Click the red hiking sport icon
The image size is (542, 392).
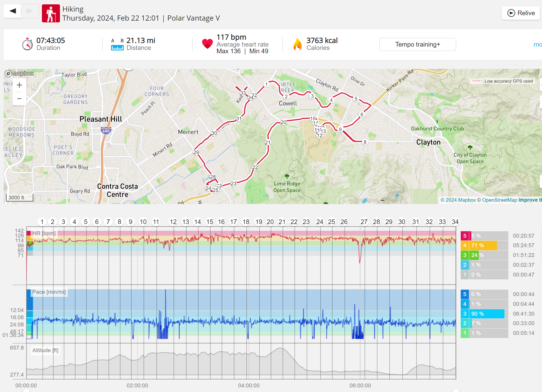(x=51, y=13)
